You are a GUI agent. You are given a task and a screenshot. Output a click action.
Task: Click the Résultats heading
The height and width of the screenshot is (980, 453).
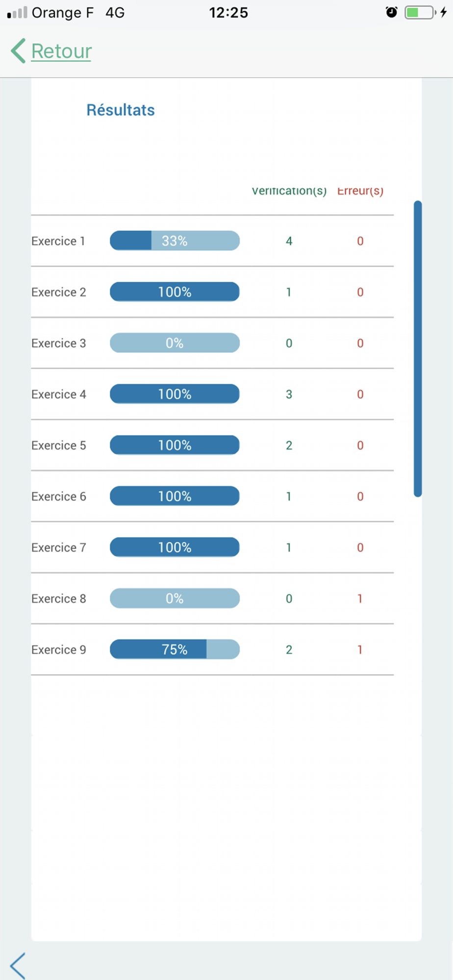121,110
